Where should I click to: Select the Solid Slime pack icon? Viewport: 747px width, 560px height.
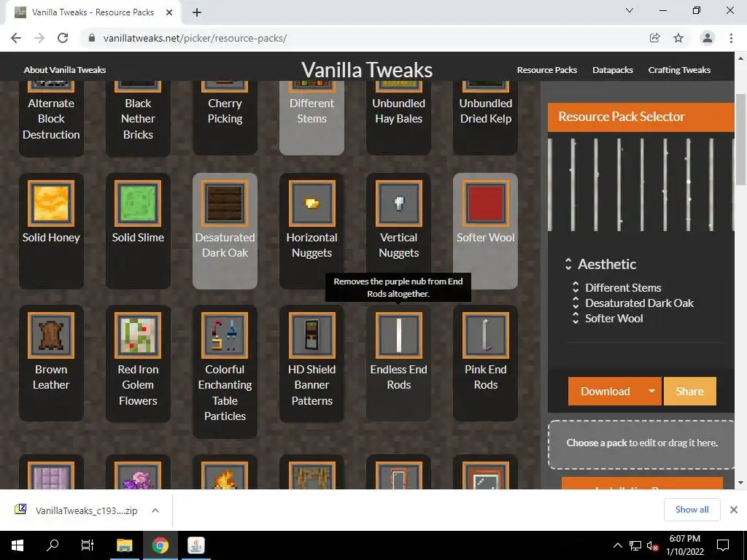[x=138, y=203]
